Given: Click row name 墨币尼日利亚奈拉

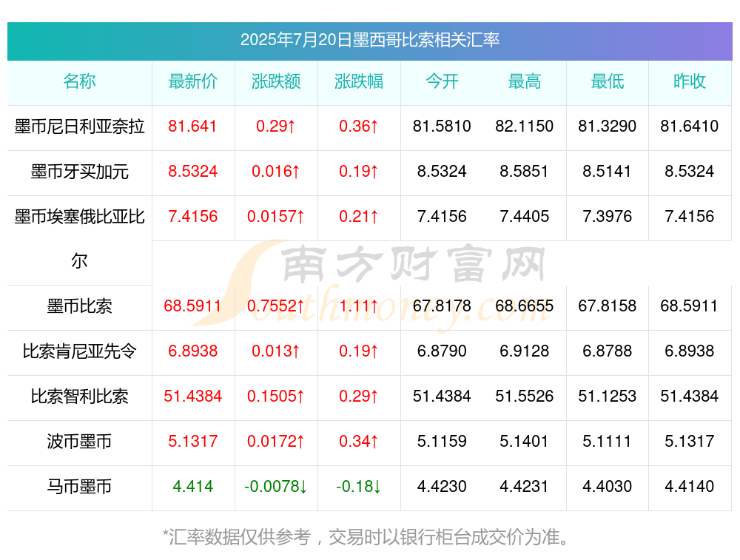Looking at the screenshot, I should (79, 126).
